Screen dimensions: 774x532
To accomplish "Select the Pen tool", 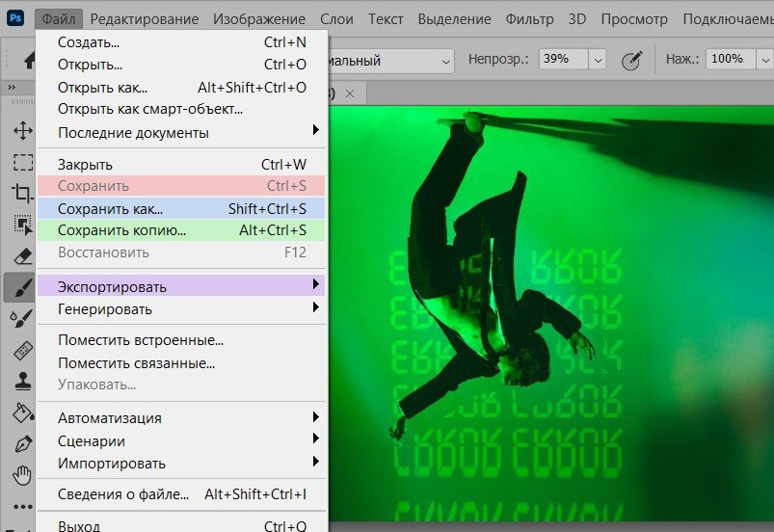I will (23, 444).
